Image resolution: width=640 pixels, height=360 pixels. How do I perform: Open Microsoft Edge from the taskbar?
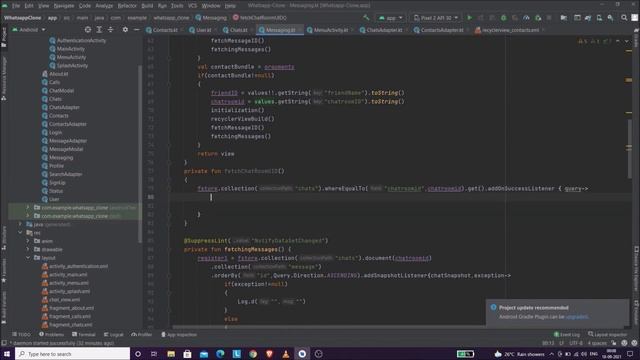tap(220, 354)
